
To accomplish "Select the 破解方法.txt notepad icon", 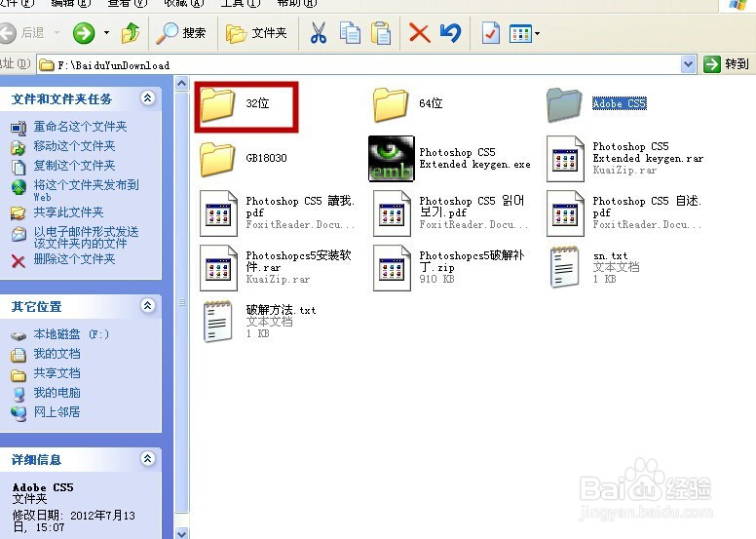I will click(x=217, y=322).
